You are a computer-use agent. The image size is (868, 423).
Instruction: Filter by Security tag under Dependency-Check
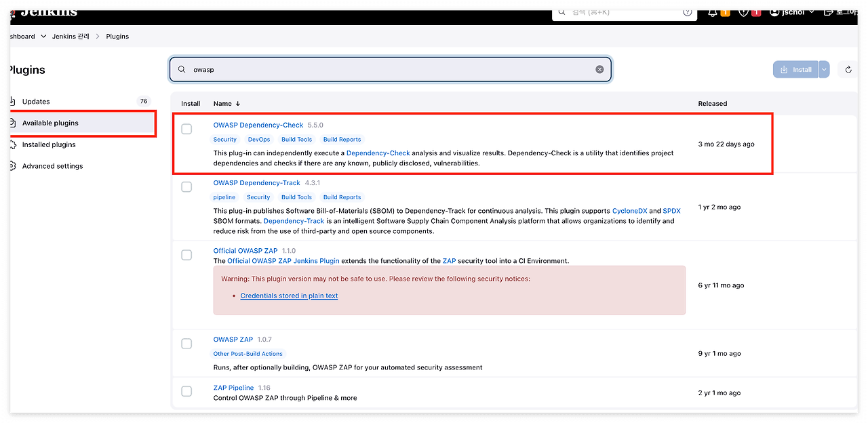pyautogui.click(x=225, y=140)
